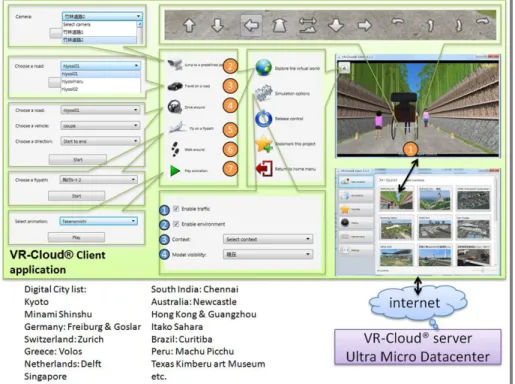Click the narrow down arrow navigation icon
The image size is (515, 384).
point(217,25)
